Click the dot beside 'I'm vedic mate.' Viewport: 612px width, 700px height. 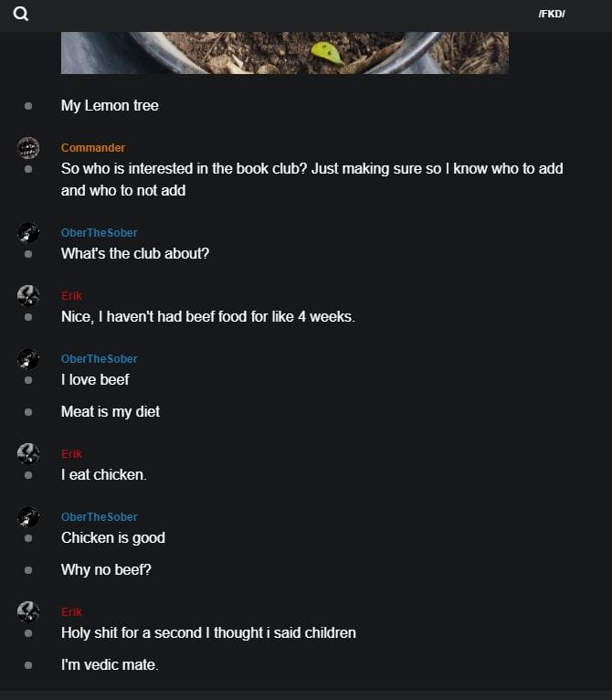(x=28, y=665)
